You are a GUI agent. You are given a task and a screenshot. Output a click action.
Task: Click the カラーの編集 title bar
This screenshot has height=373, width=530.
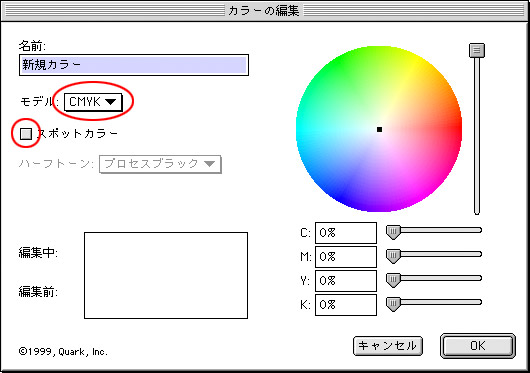click(x=264, y=11)
